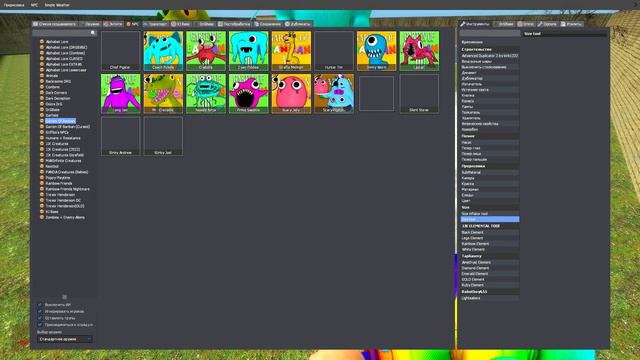Toggle the Выключить ИИ checkbox
This screenshot has height=360, width=640.
(40, 304)
